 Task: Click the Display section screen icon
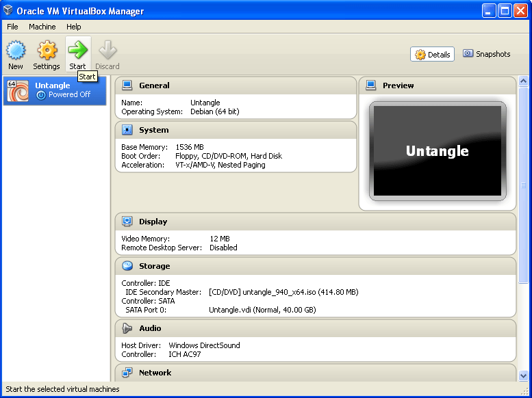[127, 222]
